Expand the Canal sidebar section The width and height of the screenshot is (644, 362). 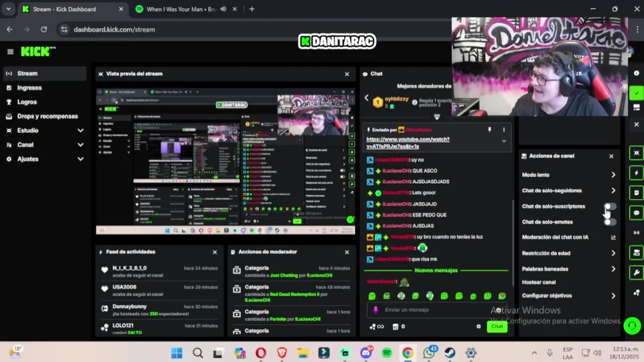click(x=44, y=144)
